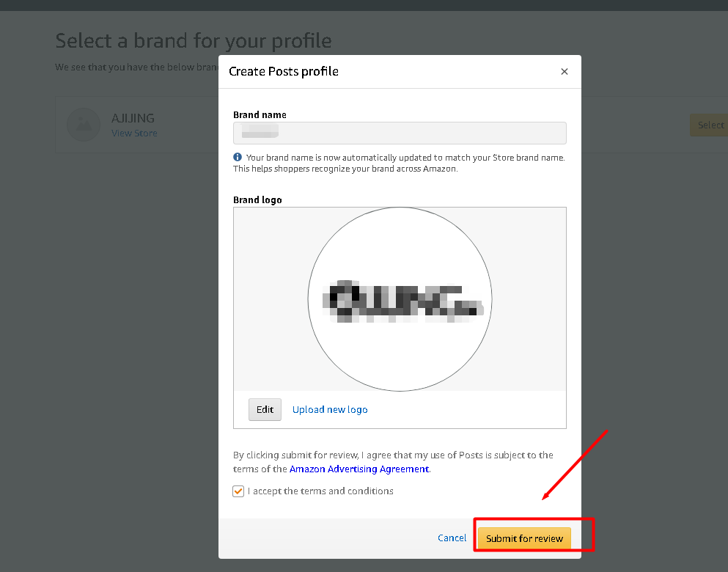Click the circular brand logo preview

click(400, 299)
